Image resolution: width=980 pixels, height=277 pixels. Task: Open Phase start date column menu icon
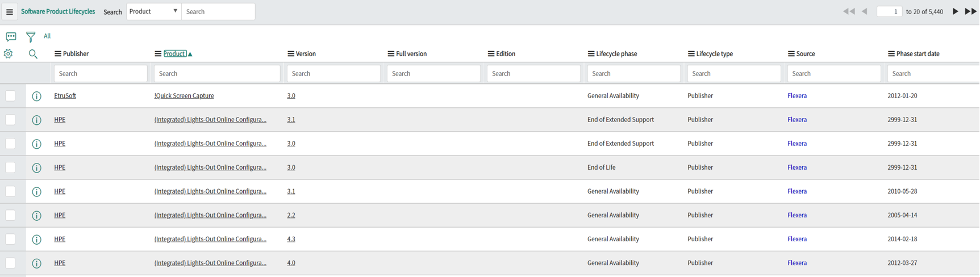coord(891,54)
